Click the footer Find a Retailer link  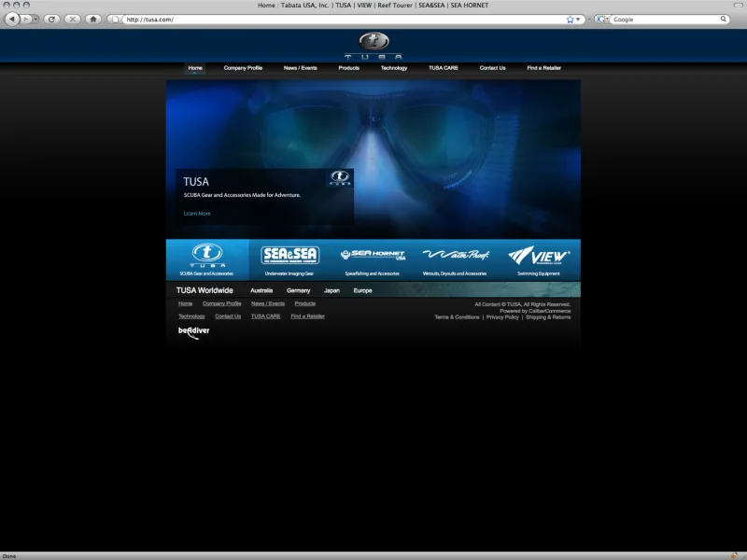tap(308, 316)
